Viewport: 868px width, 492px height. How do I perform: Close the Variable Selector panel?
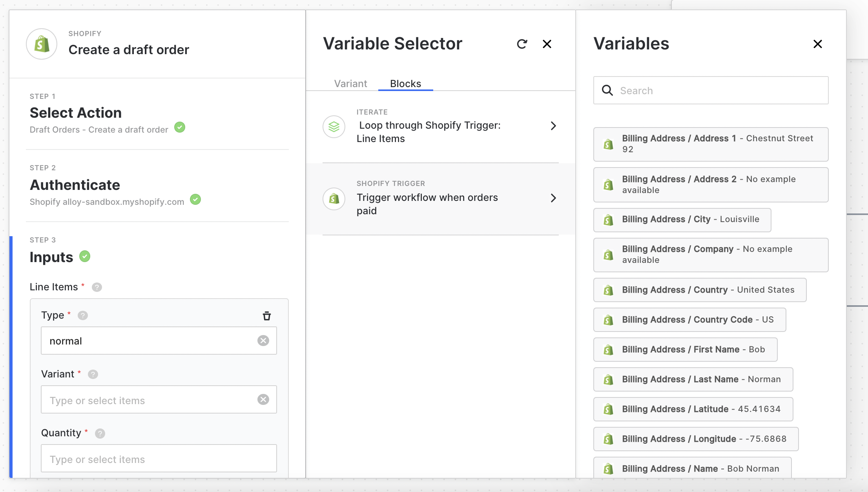pyautogui.click(x=547, y=44)
